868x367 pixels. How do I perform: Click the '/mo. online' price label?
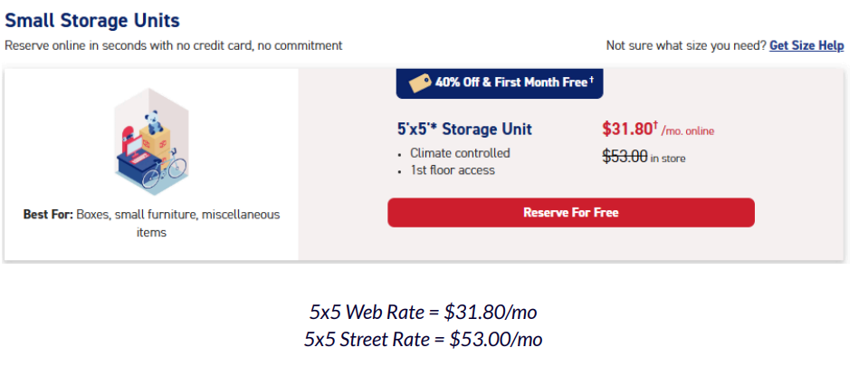(x=687, y=131)
